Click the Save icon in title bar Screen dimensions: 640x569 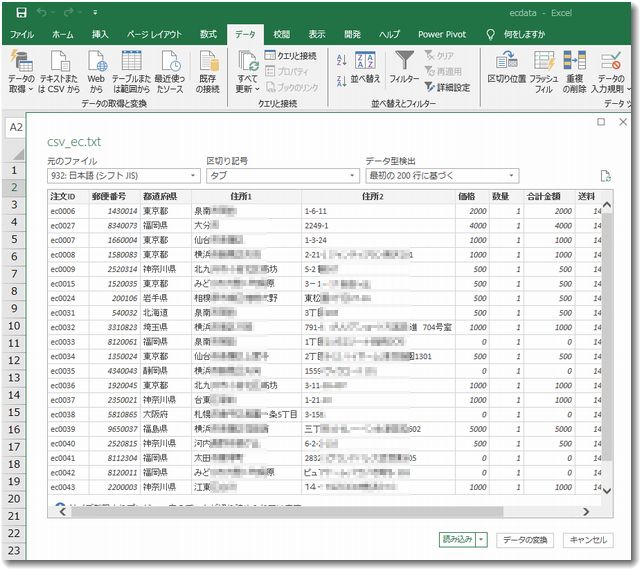pos(21,13)
